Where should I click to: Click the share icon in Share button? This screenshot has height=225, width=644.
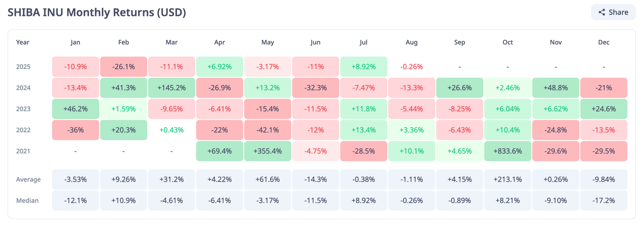(x=602, y=13)
